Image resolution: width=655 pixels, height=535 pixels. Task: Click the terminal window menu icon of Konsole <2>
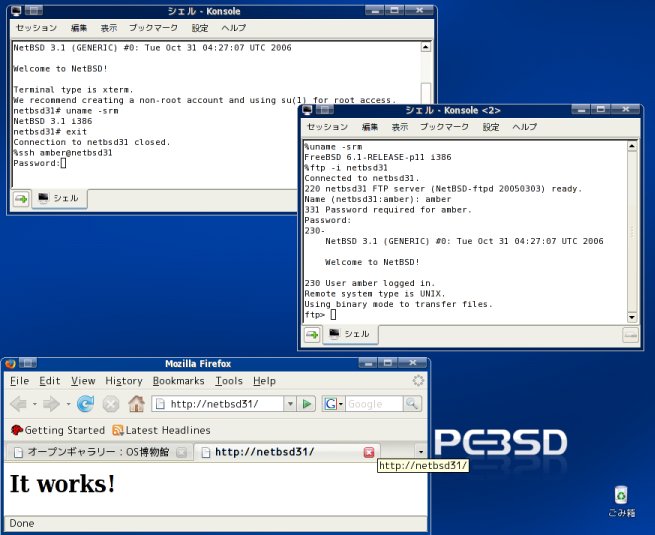click(307, 110)
